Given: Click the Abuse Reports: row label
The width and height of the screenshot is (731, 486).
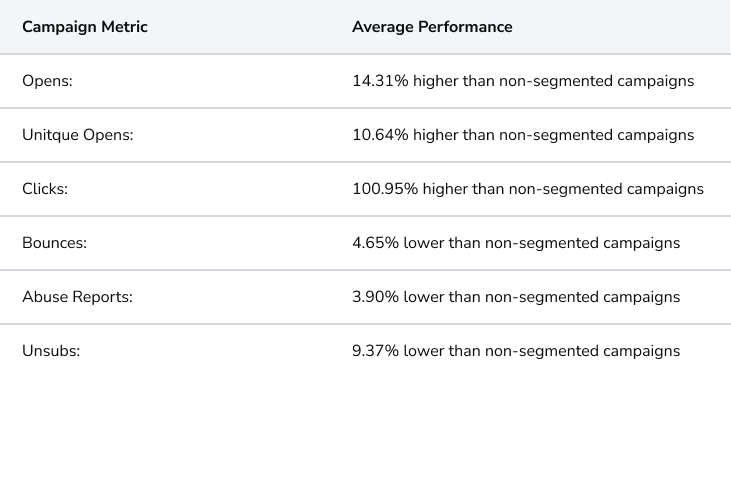Looking at the screenshot, I should 77,297.
